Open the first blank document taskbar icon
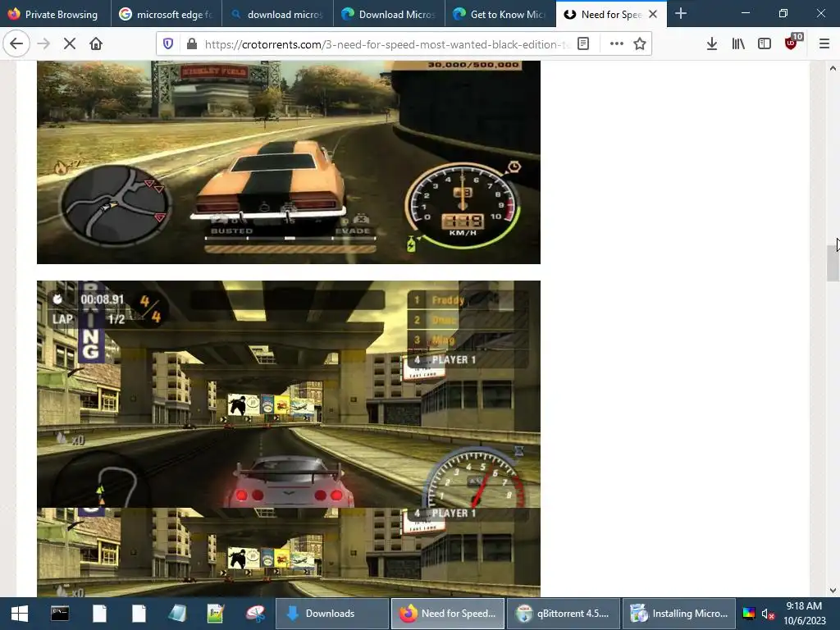Viewport: 840px width, 630px height. [x=99, y=614]
